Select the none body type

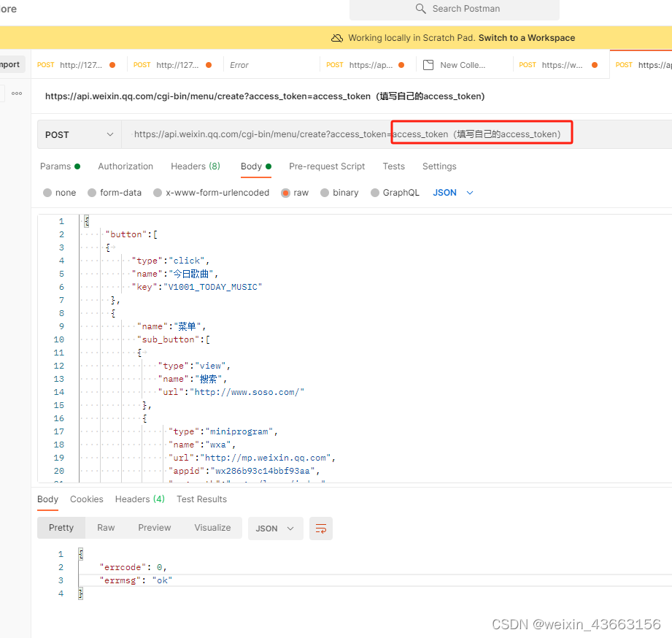tap(60, 193)
